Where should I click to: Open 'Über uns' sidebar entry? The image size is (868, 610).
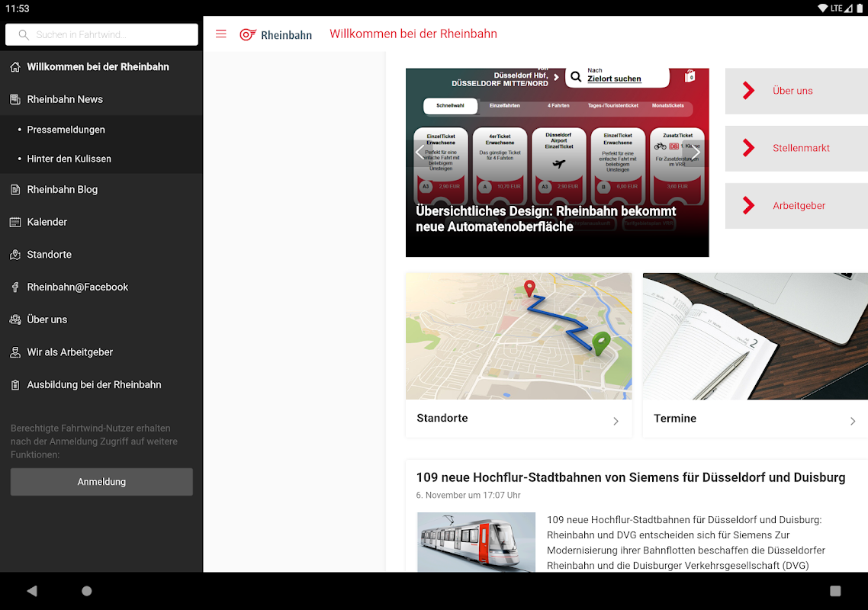click(x=101, y=319)
